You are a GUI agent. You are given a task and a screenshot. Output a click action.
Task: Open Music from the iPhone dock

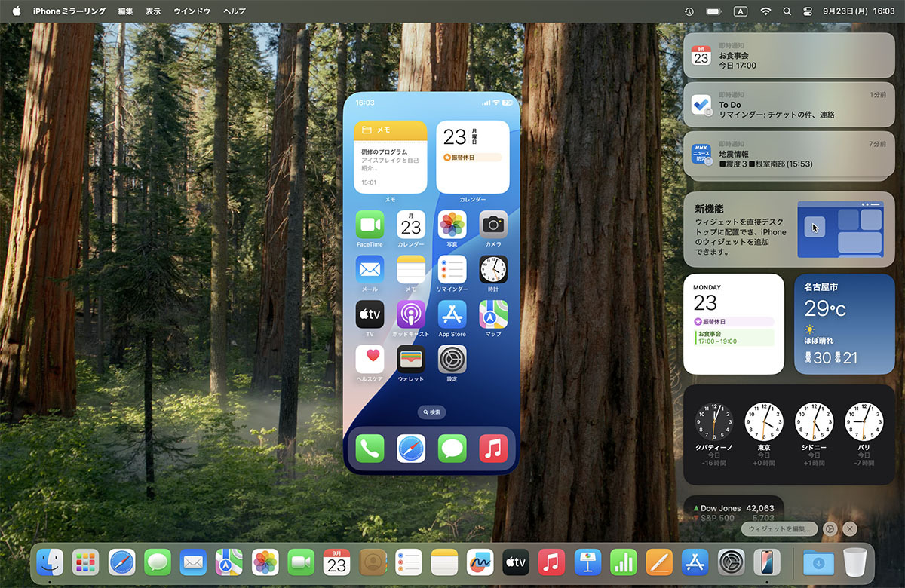[493, 449]
